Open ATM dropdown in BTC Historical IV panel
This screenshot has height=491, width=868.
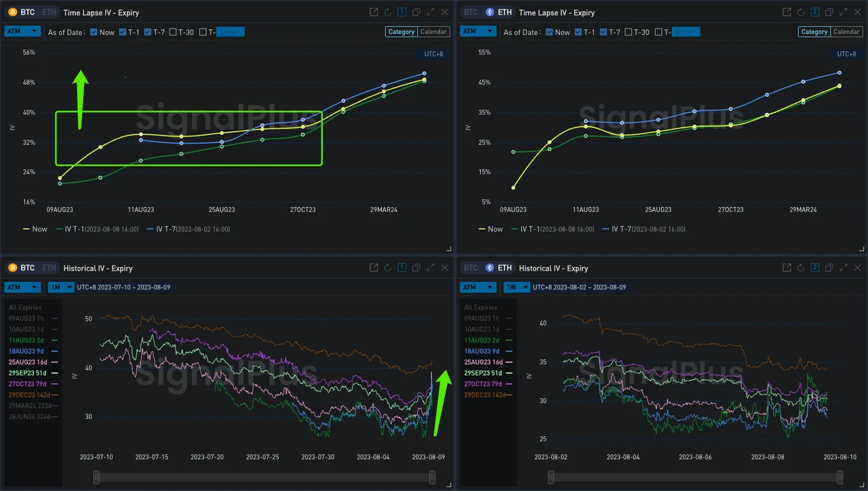(x=22, y=287)
